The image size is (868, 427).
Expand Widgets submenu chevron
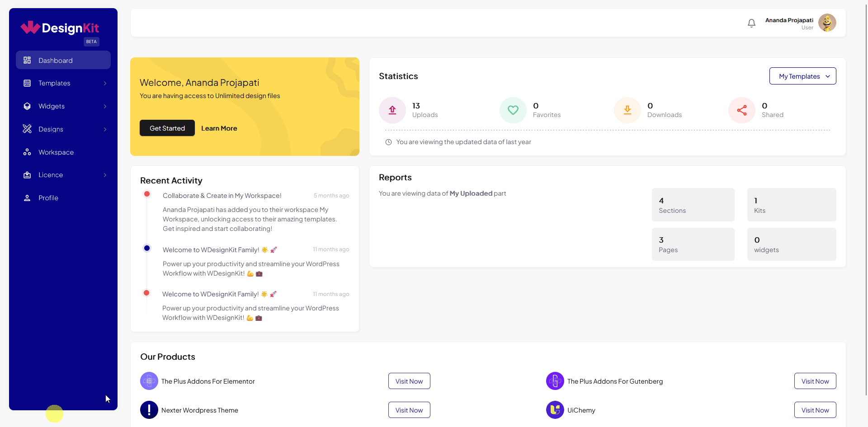pos(105,106)
